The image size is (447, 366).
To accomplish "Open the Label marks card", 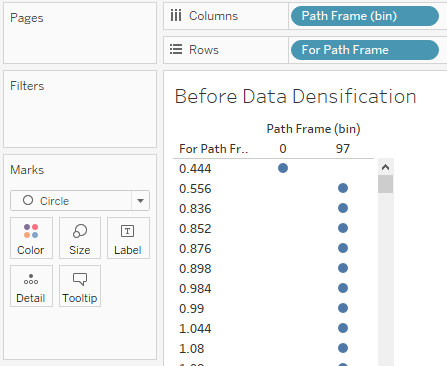I will click(x=128, y=238).
